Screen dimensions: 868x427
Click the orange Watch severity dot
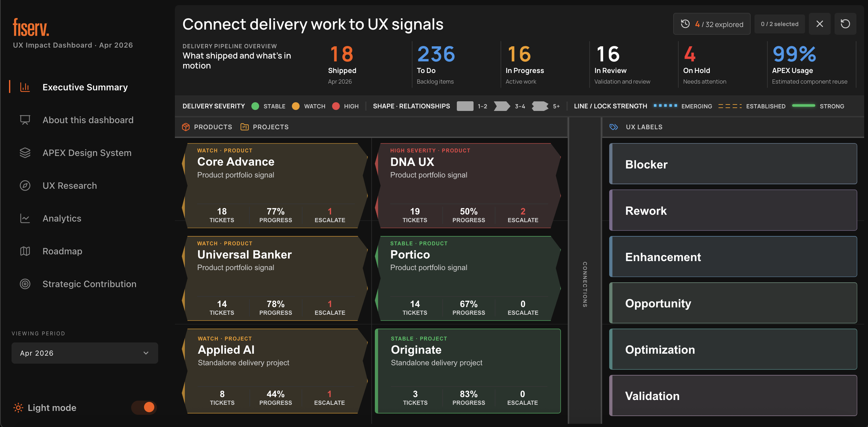296,106
